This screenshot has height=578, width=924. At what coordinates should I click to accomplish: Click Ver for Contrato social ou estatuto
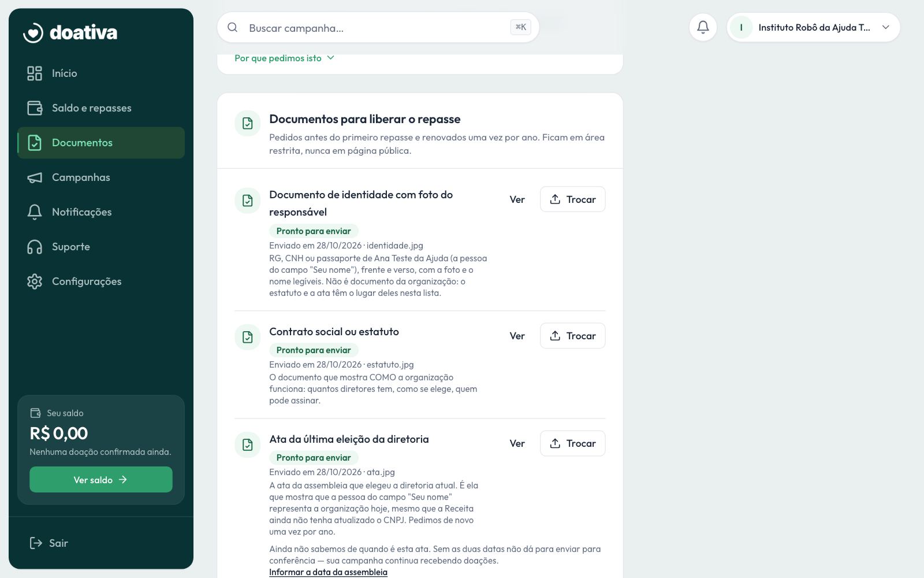(x=517, y=336)
